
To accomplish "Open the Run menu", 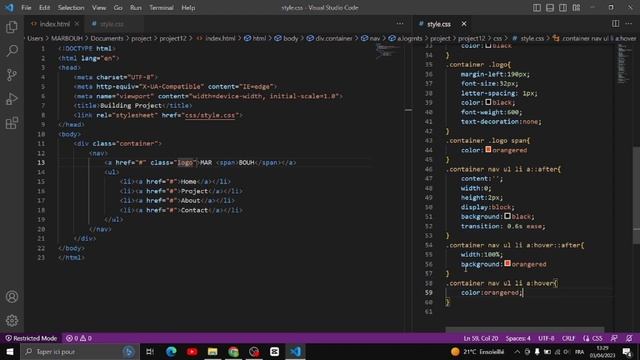I will click(136, 8).
